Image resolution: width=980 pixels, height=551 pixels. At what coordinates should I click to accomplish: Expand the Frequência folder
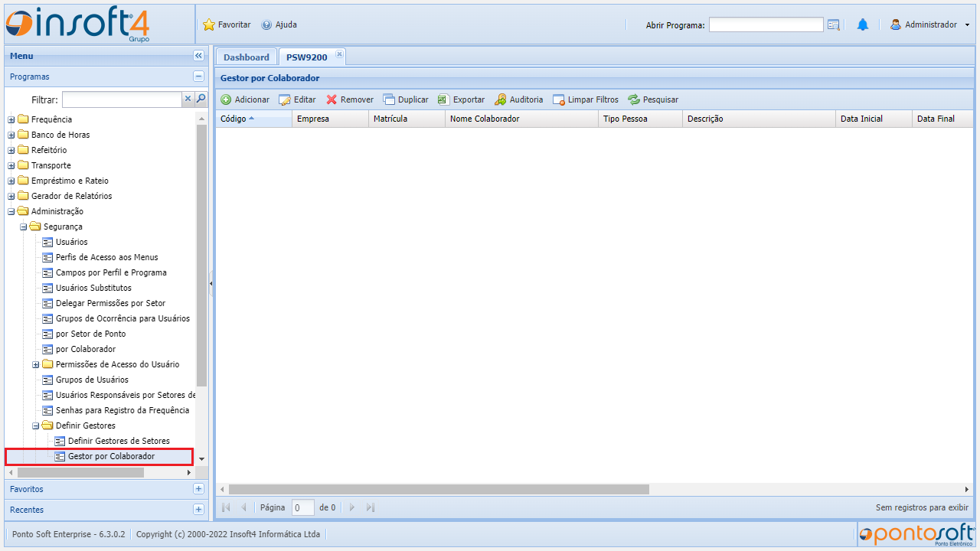pos(11,119)
